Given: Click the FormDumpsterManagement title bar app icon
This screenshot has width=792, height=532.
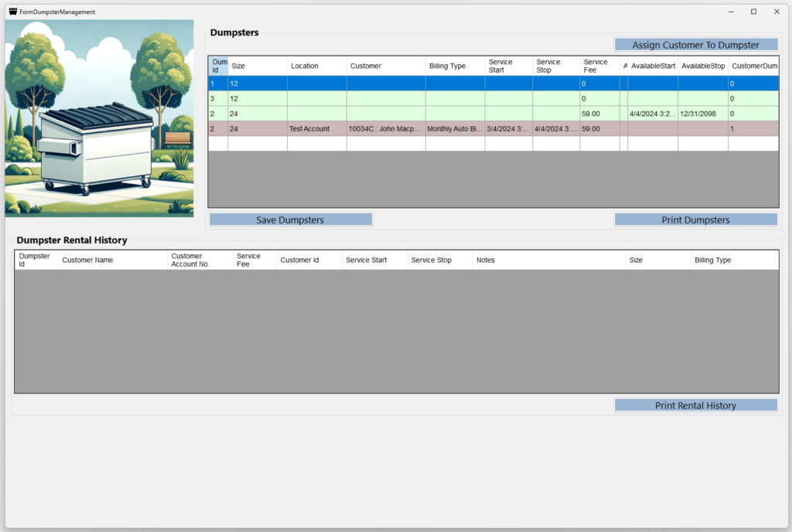Looking at the screenshot, I should [12, 12].
